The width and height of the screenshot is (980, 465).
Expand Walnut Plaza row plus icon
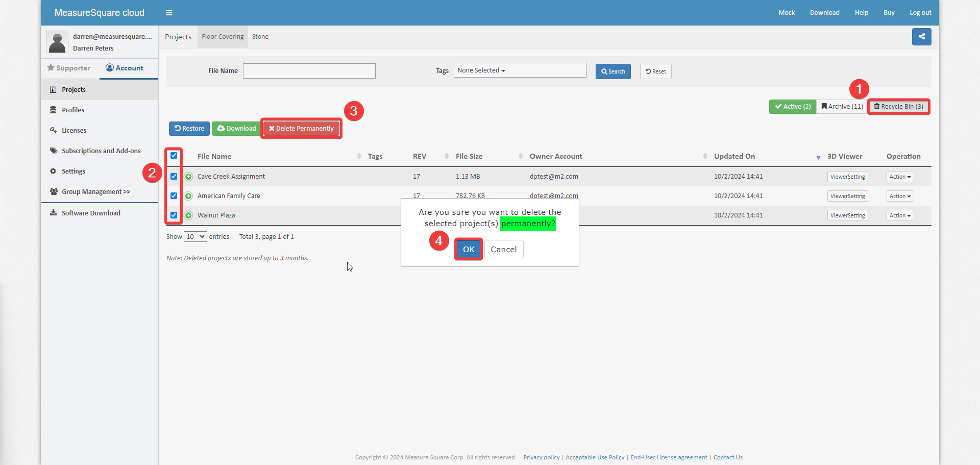[188, 215]
